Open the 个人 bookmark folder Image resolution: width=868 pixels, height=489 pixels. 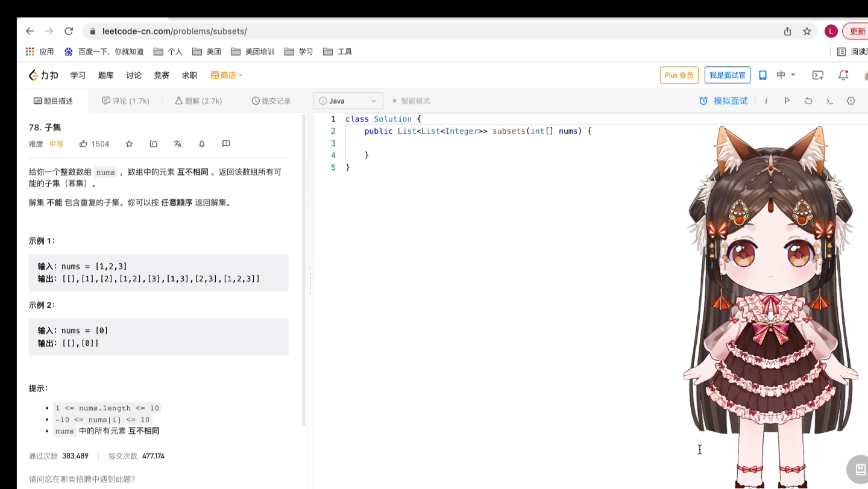click(168, 52)
